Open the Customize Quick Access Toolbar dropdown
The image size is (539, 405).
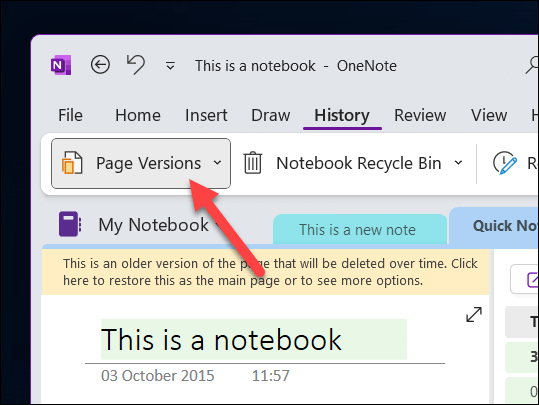(x=170, y=65)
